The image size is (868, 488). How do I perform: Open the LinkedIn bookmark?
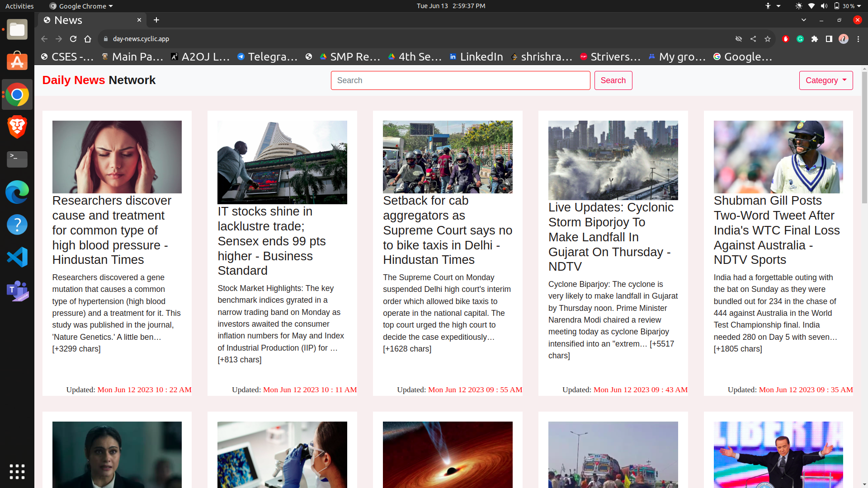click(476, 56)
